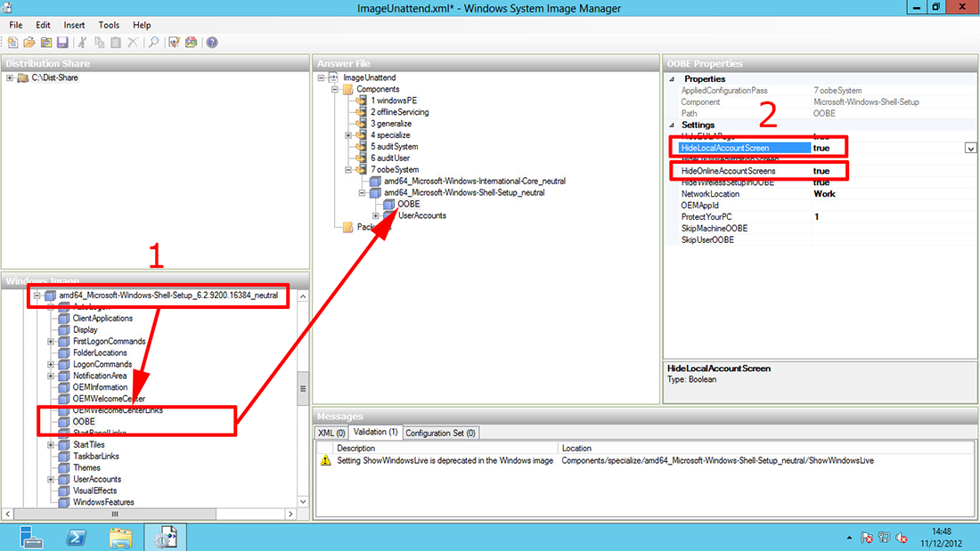
Task: Expand FirstLogonCommands in Windows Image
Action: point(51,342)
